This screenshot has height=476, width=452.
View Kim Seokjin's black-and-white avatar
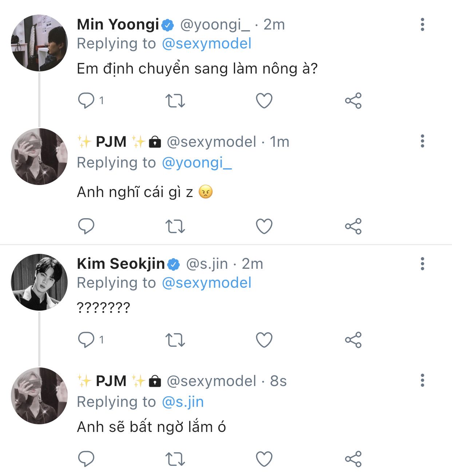39,282
